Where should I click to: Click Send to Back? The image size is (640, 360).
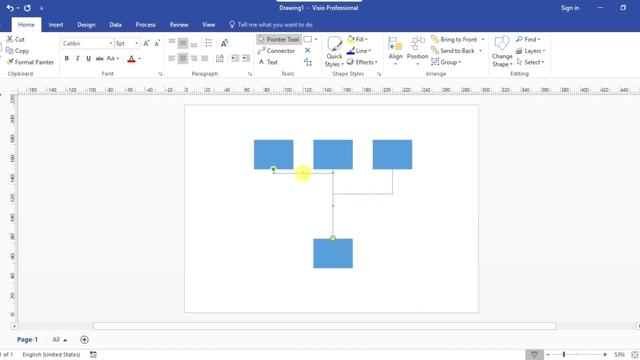457,51
